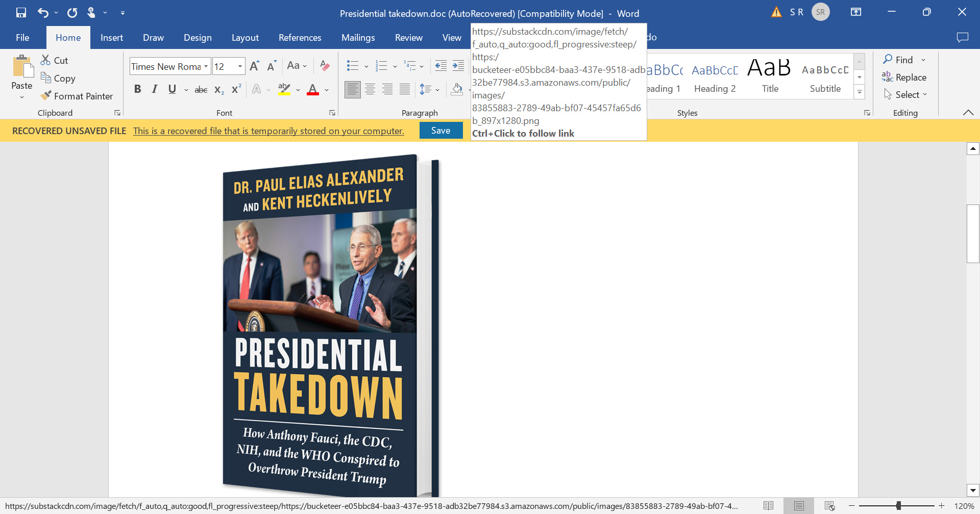
Task: Click the recovered file information link
Action: [x=268, y=131]
